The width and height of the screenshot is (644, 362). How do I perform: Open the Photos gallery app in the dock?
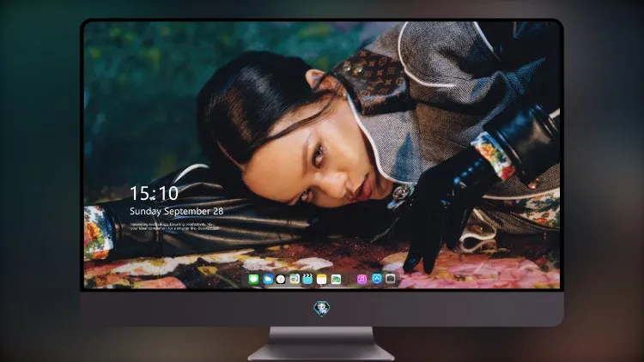pyautogui.click(x=336, y=279)
